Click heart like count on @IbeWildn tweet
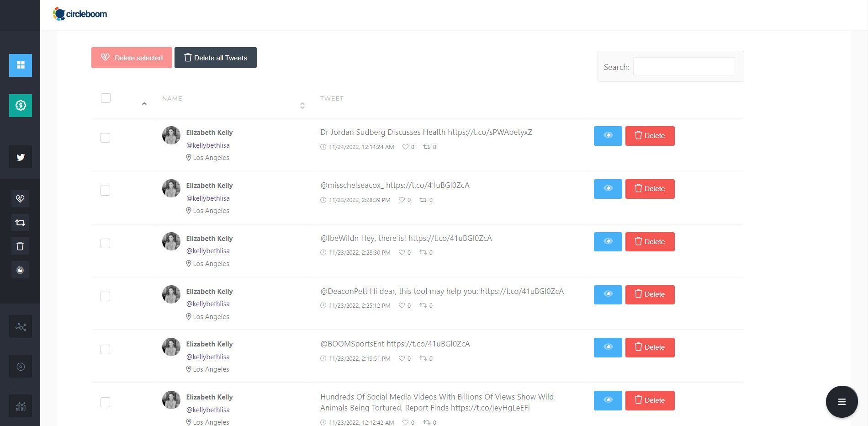868x426 pixels. (405, 253)
